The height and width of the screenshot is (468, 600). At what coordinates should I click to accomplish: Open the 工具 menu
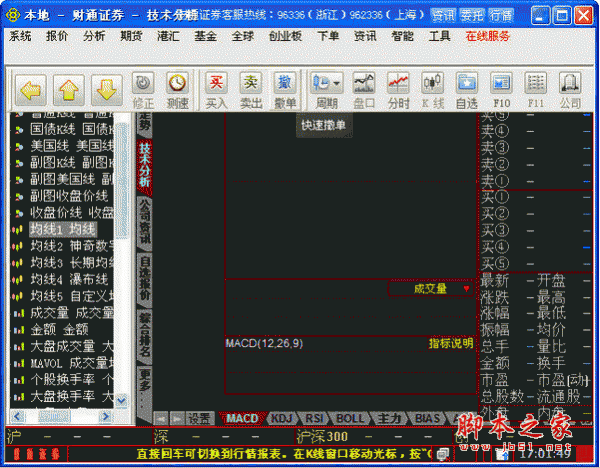pos(439,36)
